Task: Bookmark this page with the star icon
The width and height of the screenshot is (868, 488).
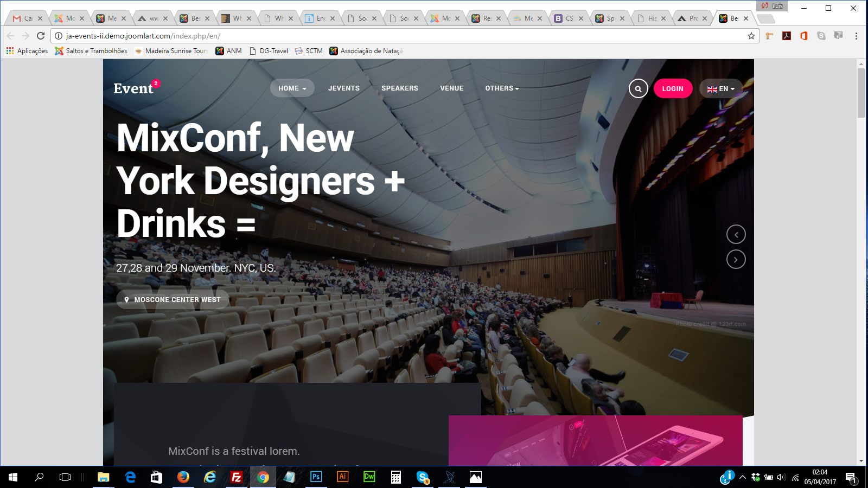Action: (x=751, y=36)
